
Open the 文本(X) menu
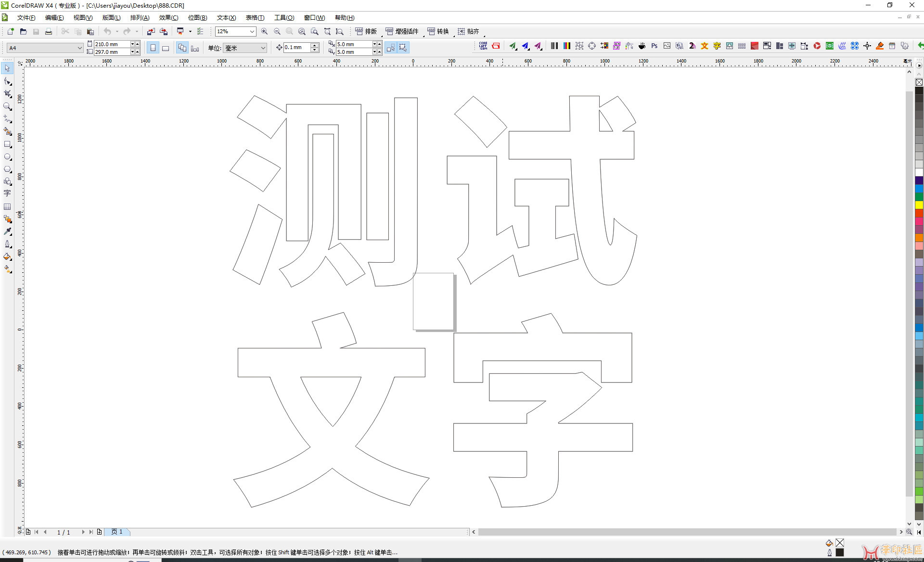[226, 18]
